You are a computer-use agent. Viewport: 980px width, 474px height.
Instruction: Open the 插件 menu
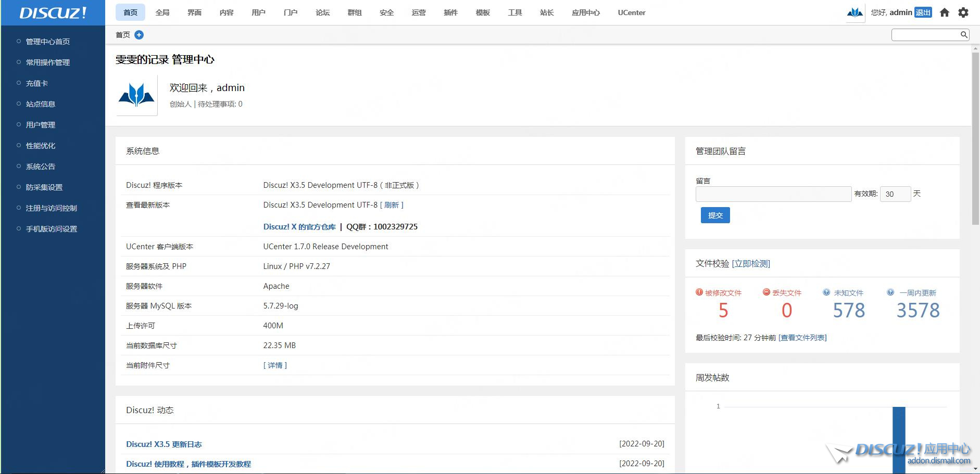tap(451, 12)
